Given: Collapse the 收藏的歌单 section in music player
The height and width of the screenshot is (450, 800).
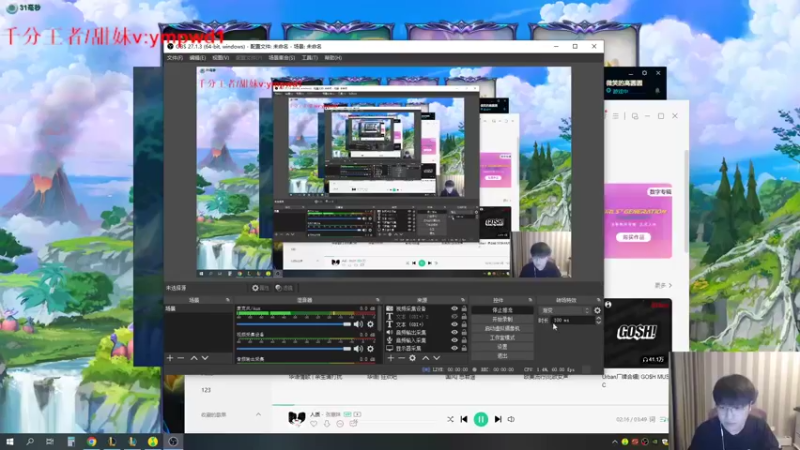Looking at the screenshot, I should (x=258, y=414).
